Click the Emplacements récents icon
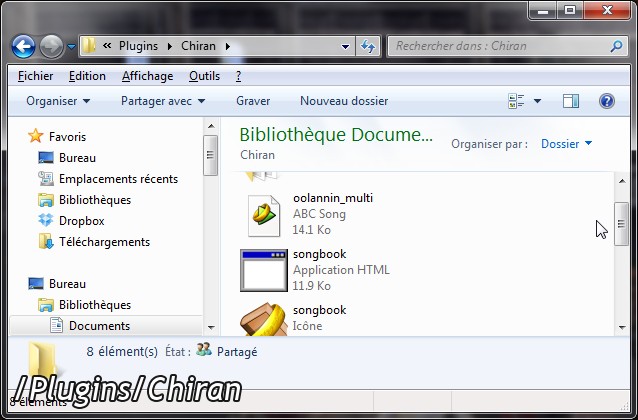638x420 pixels. click(x=46, y=179)
